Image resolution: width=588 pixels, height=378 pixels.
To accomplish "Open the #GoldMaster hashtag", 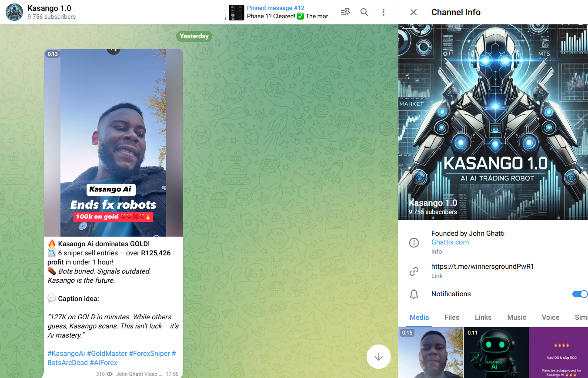I will tap(107, 354).
